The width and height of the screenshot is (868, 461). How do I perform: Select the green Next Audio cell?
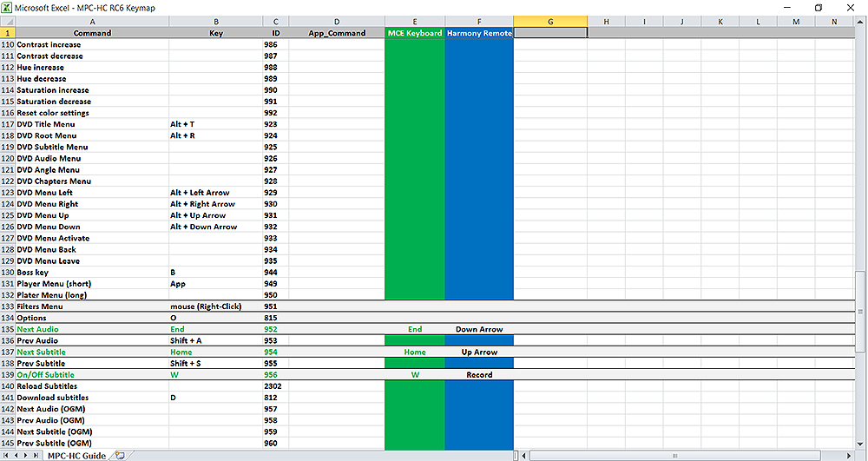click(92, 329)
